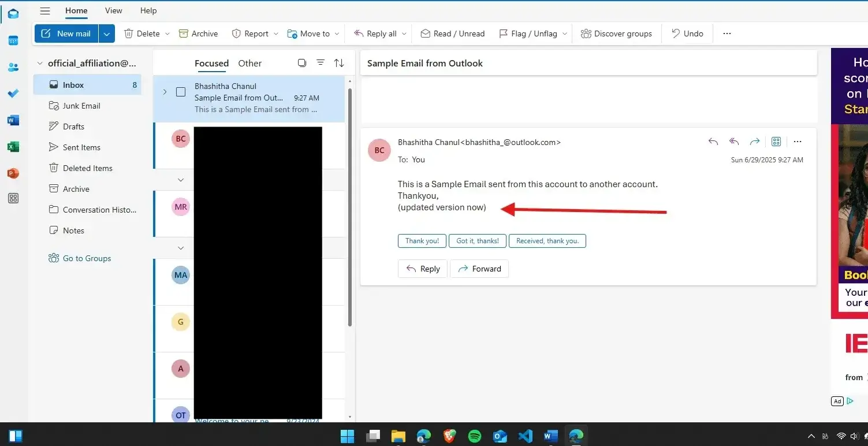Viewport: 868px width, 446px height.
Task: Click the 'Thank you!' suggested reply
Action: (x=422, y=241)
